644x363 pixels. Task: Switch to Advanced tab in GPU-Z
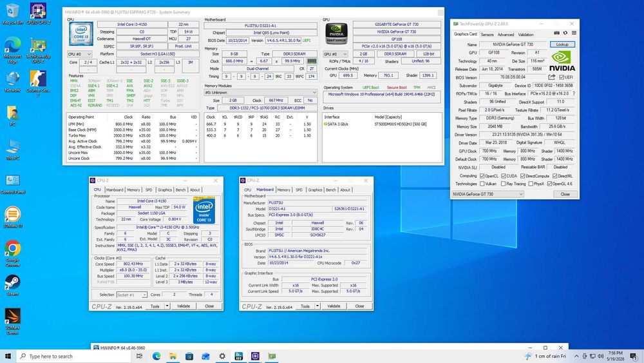coord(506,35)
